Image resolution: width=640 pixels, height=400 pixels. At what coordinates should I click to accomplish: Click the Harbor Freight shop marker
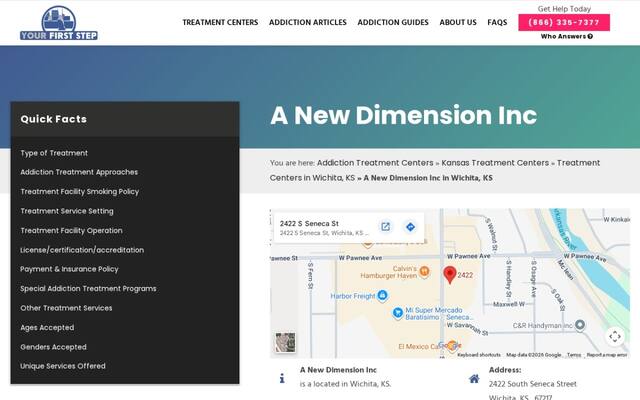coord(382,295)
